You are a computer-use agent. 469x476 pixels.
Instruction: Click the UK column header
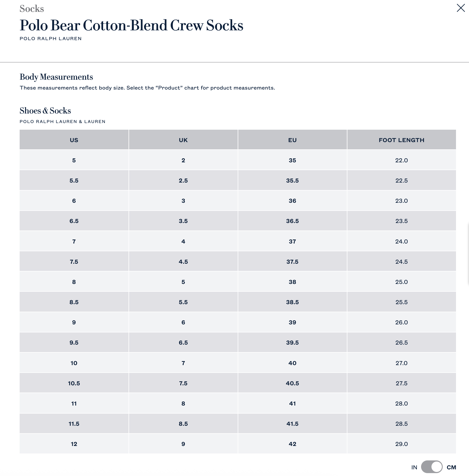pyautogui.click(x=183, y=140)
